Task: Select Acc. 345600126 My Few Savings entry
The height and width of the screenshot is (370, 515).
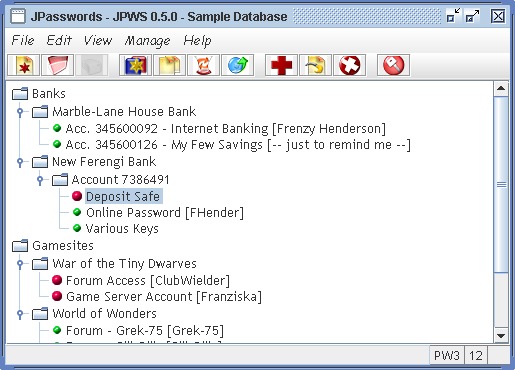Action: [x=238, y=145]
